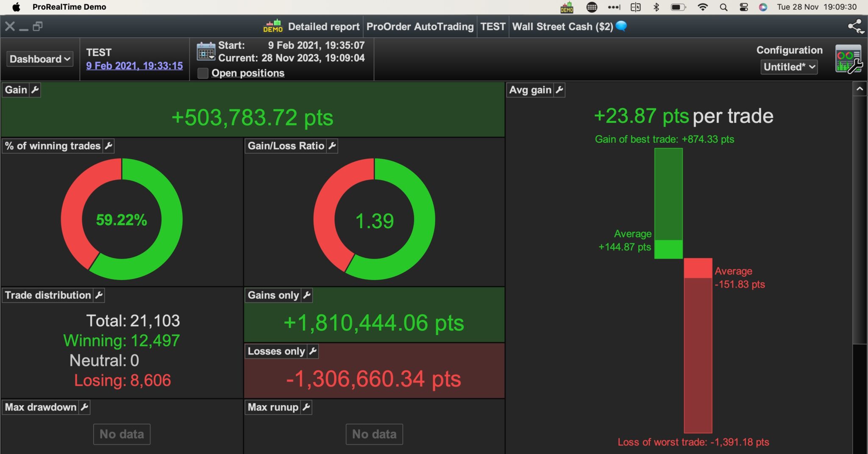Image resolution: width=868 pixels, height=454 pixels.
Task: Click Wall Street Cash ($2) title text
Action: click(x=562, y=27)
